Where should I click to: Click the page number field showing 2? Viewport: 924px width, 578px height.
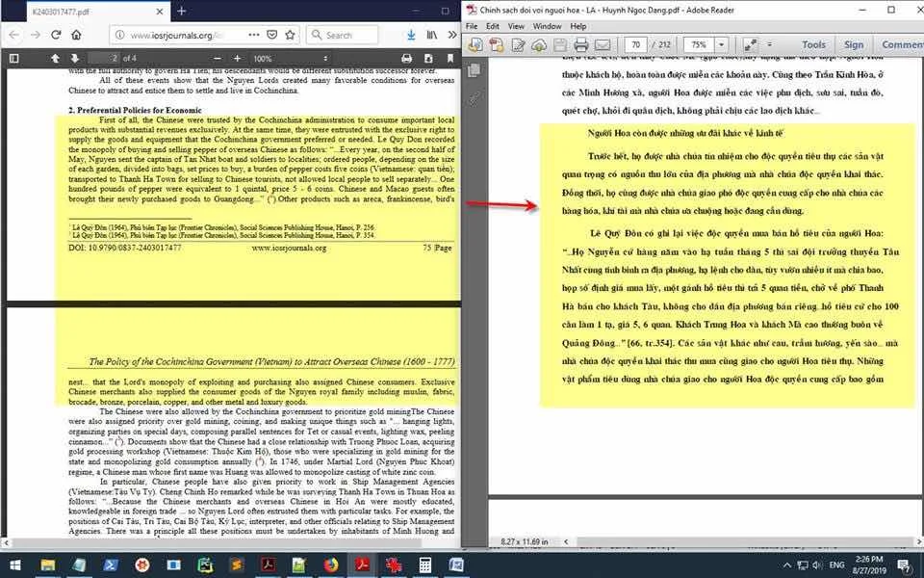[x=104, y=59]
